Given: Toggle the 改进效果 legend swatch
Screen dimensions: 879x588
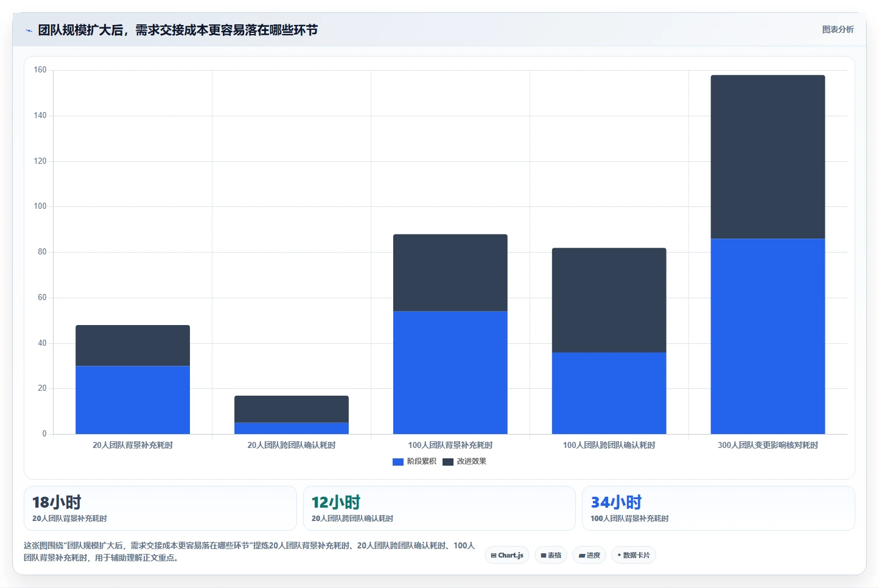Looking at the screenshot, I should pos(448,462).
